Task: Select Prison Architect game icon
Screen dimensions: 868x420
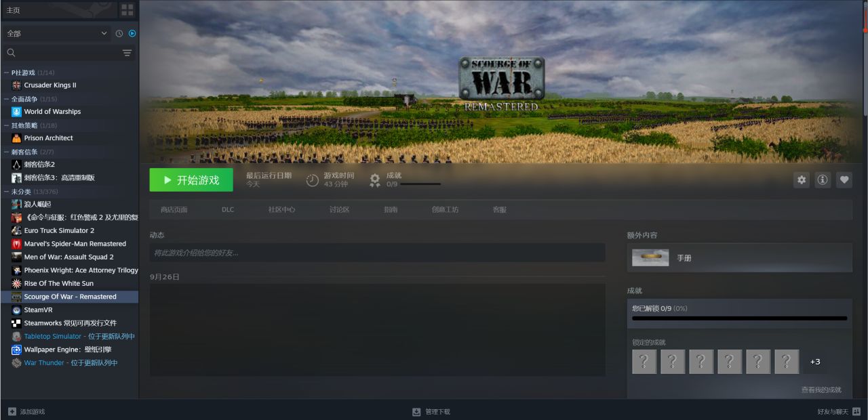Action: click(x=17, y=138)
